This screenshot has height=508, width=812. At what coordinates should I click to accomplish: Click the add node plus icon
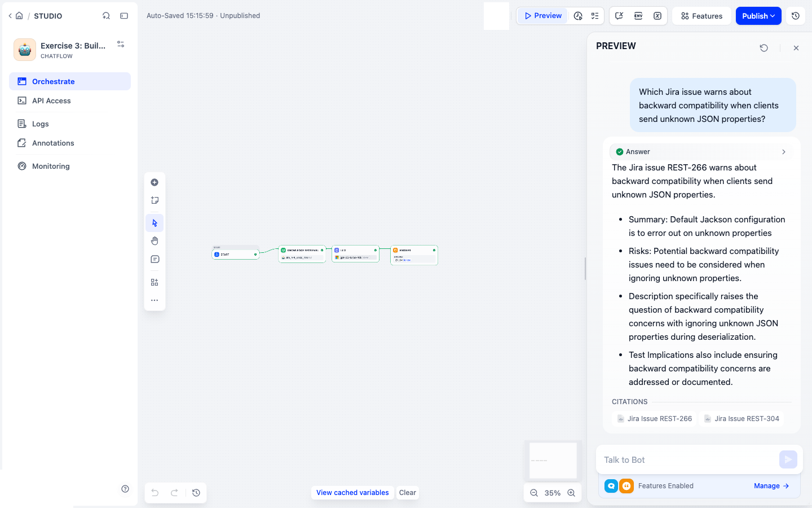pos(155,182)
